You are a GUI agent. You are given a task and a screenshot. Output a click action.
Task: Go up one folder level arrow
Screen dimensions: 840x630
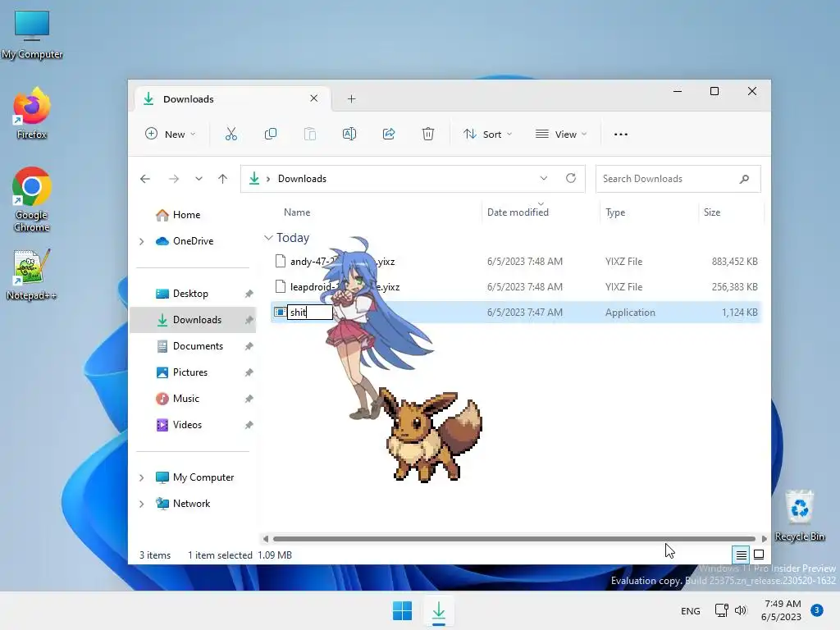point(223,179)
